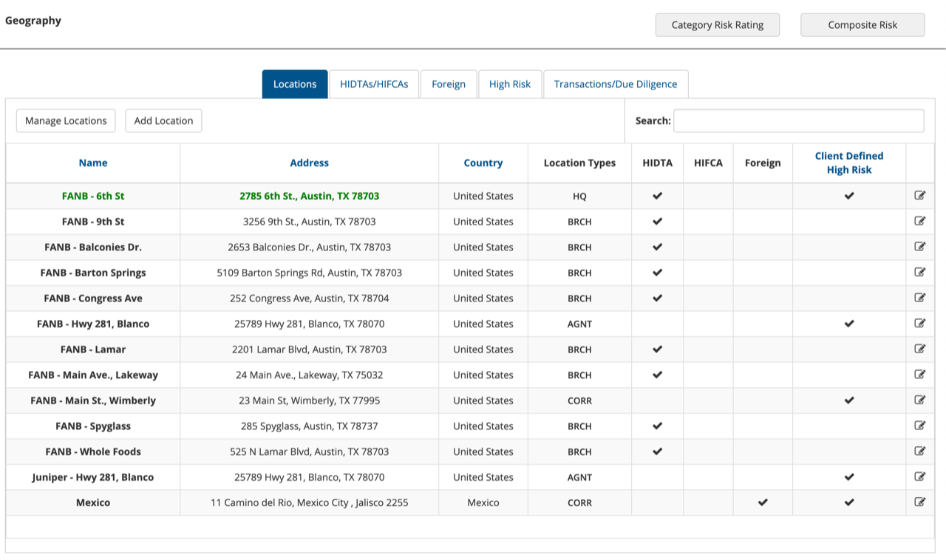
Task: Click the Foreign checkmark on the Mexico row
Action: (763, 502)
